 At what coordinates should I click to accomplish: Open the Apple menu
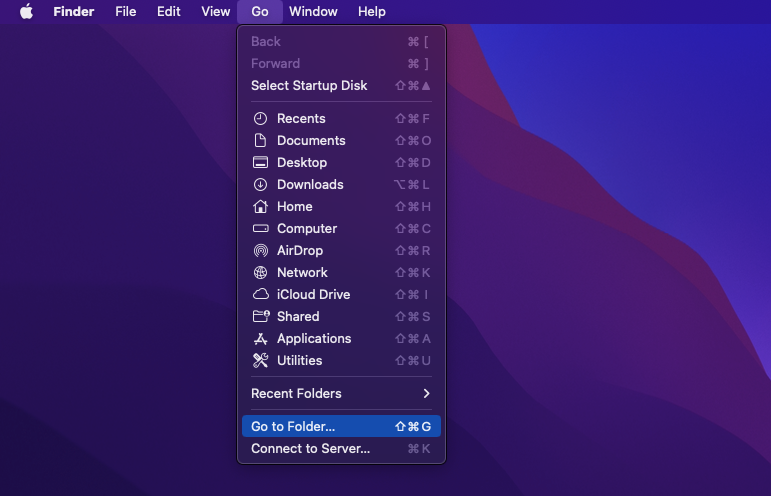click(x=26, y=12)
